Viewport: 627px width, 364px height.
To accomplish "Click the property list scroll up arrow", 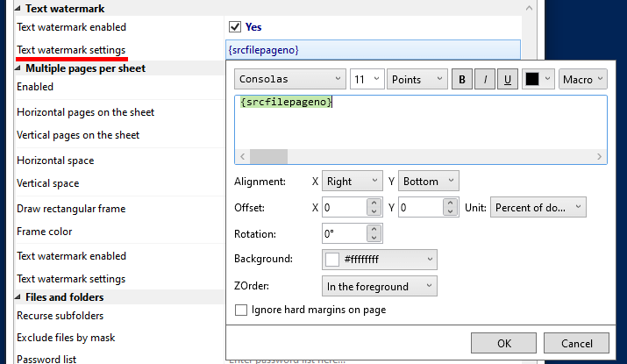I will click(x=529, y=8).
